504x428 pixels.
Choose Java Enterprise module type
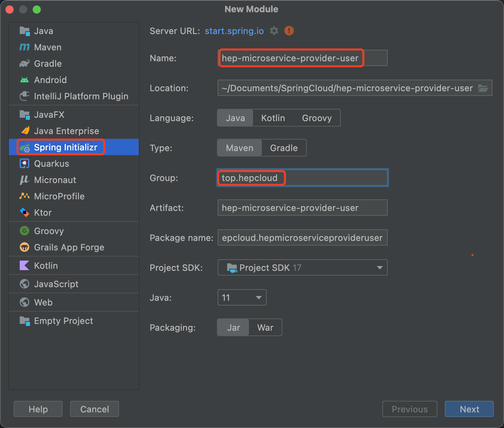pyautogui.click(x=66, y=131)
